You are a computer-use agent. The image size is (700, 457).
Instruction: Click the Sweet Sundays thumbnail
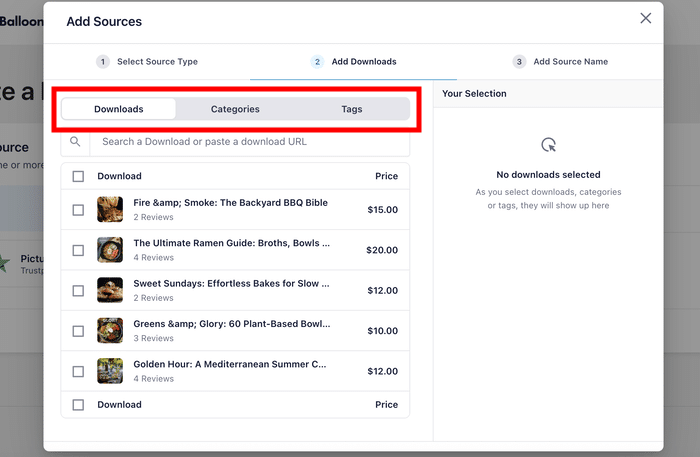[x=110, y=290]
